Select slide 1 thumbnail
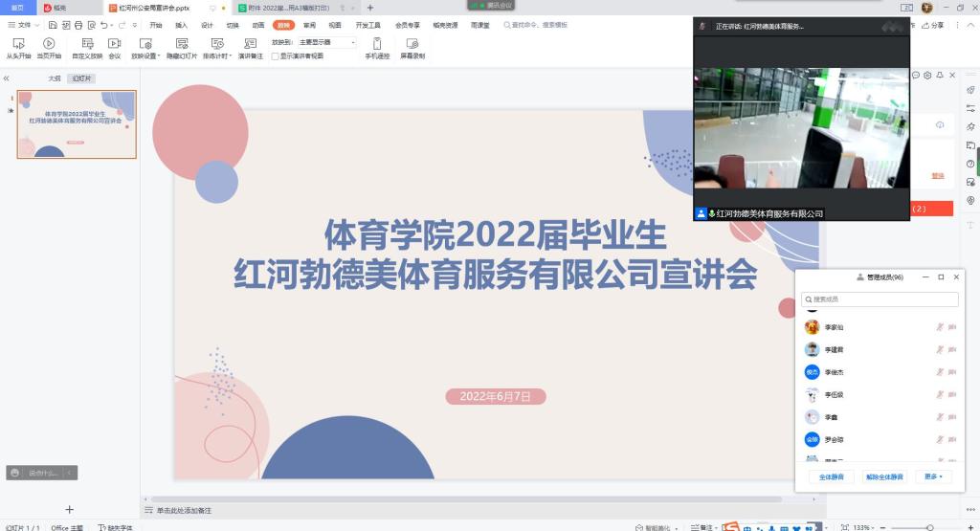This screenshot has height=531, width=980. click(x=77, y=123)
